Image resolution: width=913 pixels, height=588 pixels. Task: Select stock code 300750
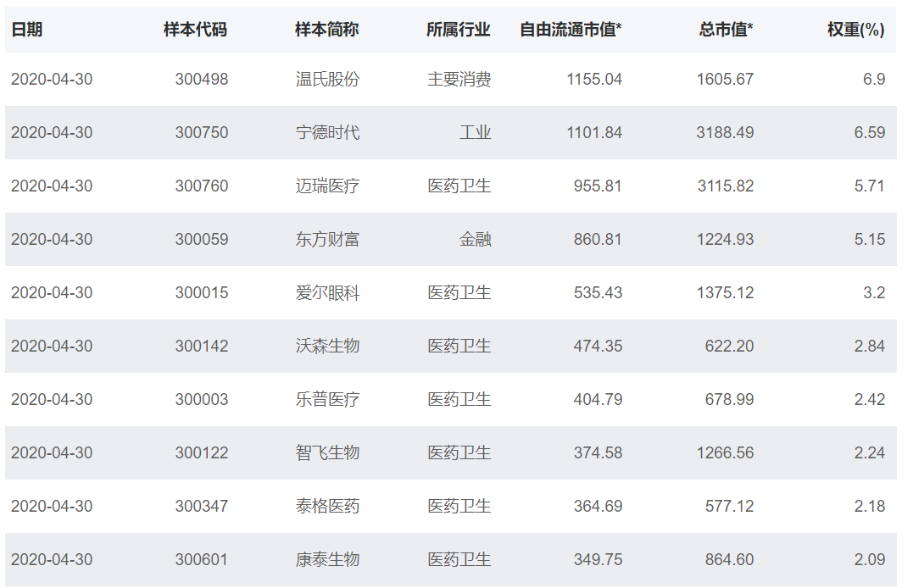click(x=202, y=133)
